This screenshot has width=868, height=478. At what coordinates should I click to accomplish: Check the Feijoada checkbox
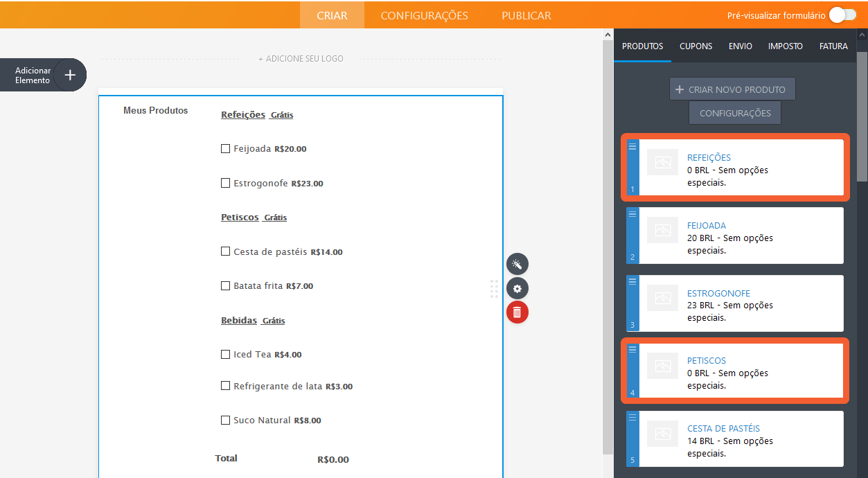(x=225, y=148)
